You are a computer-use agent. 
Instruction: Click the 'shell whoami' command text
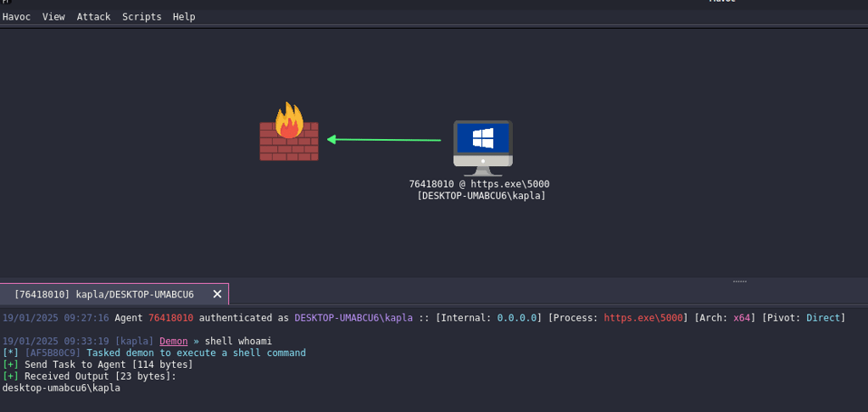pyautogui.click(x=238, y=341)
